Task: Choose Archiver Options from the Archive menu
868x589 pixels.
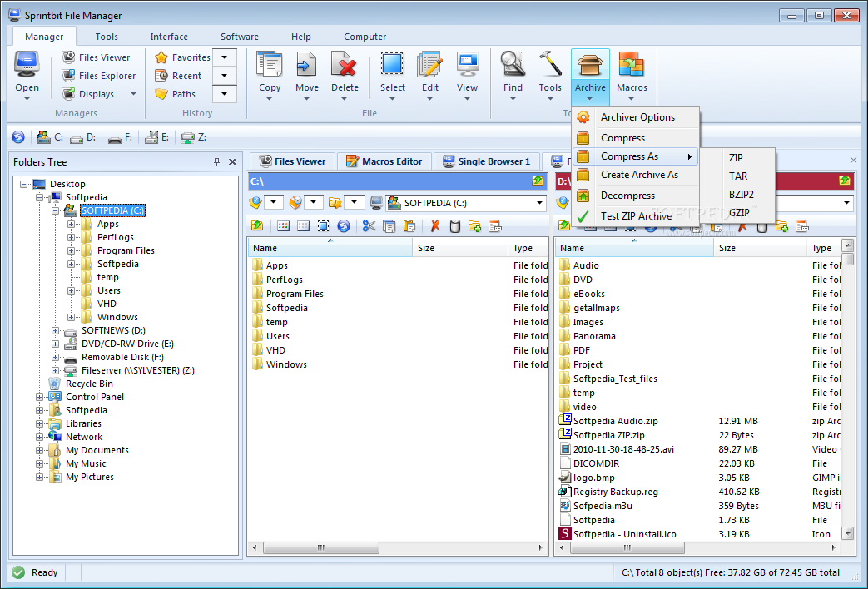Action: point(636,117)
